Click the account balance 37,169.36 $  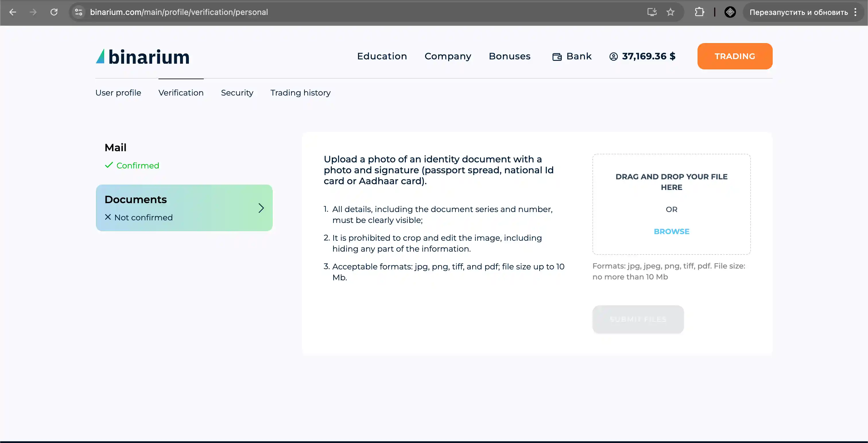(x=649, y=56)
